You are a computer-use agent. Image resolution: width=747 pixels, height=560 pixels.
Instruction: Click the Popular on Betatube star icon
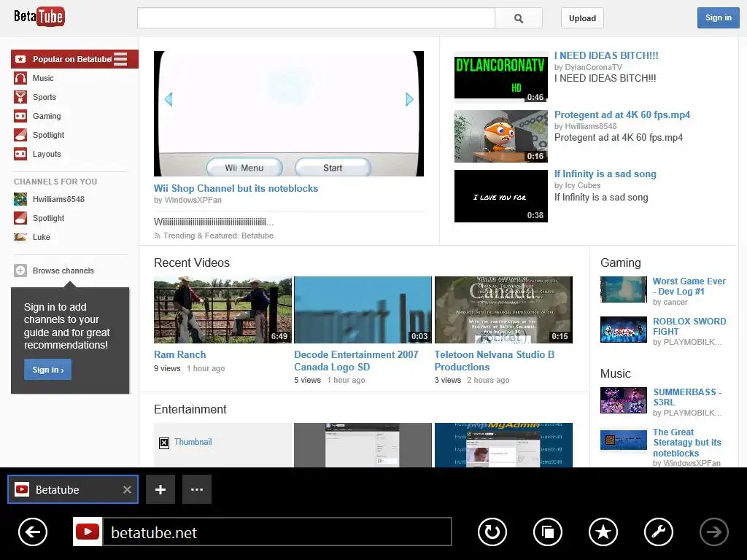[20, 59]
